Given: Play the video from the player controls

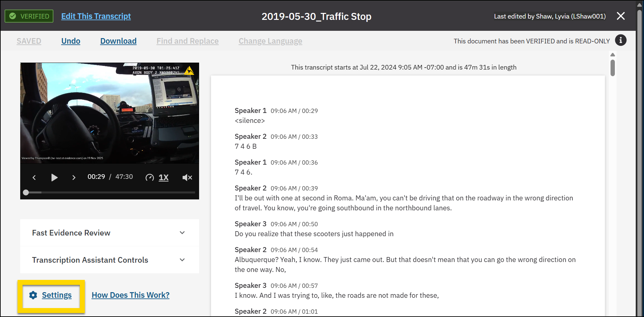Looking at the screenshot, I should coord(54,177).
